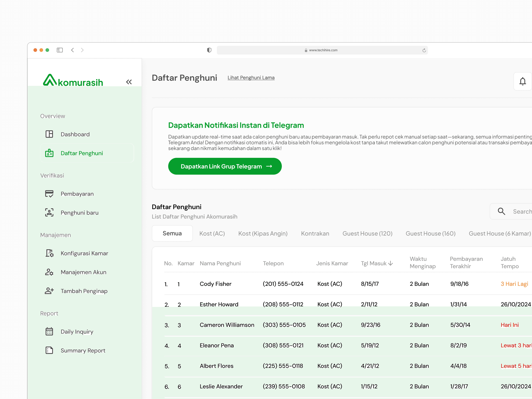Click the Dashboard grid icon
The image size is (532, 399).
(49, 134)
